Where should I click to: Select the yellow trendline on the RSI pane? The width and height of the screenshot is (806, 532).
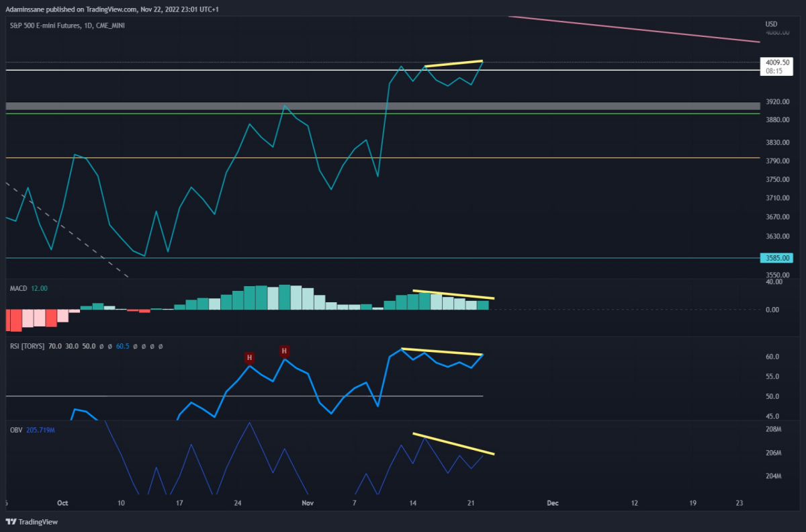coord(442,351)
